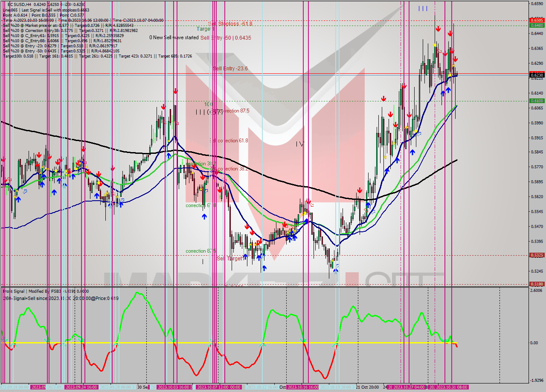Click the 'I V' wave label

[300, 144]
